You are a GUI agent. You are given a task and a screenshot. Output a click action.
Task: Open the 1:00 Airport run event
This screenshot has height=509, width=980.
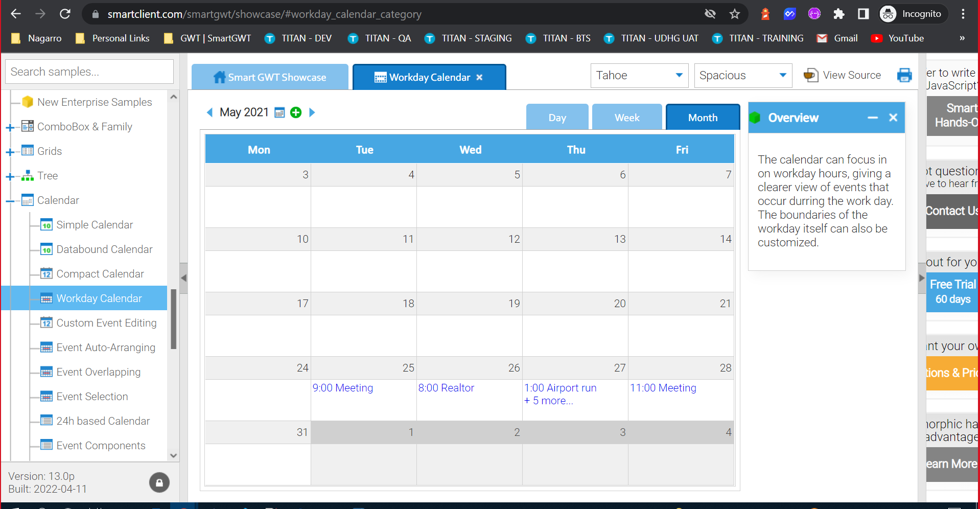coord(560,388)
